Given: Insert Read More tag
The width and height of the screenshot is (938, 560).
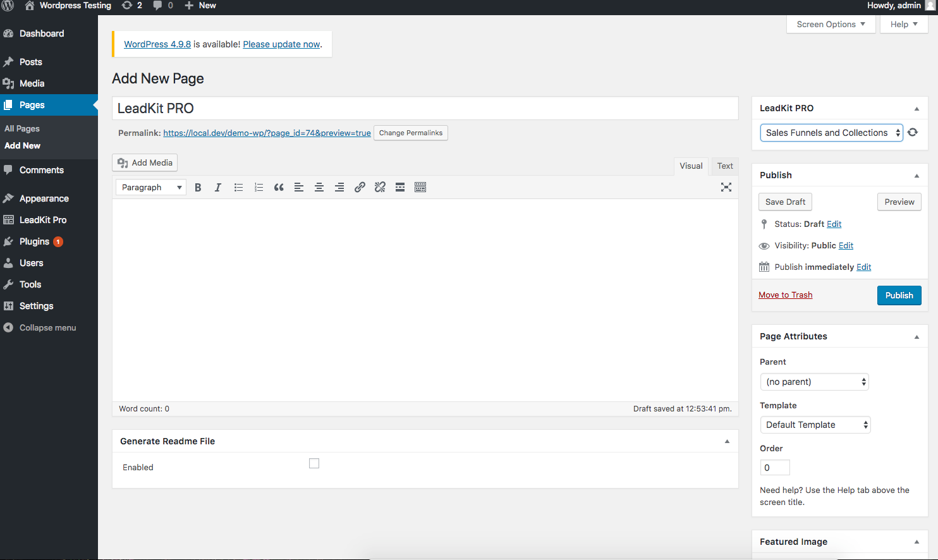Looking at the screenshot, I should [x=400, y=187].
